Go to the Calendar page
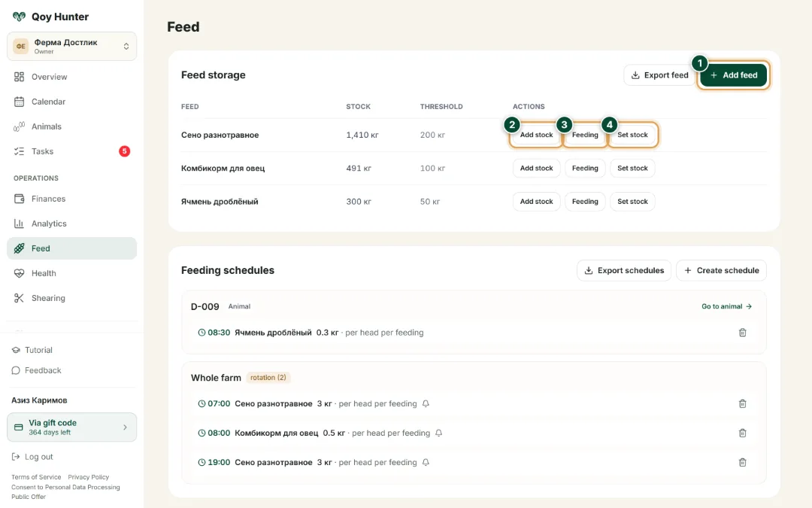 (72, 102)
